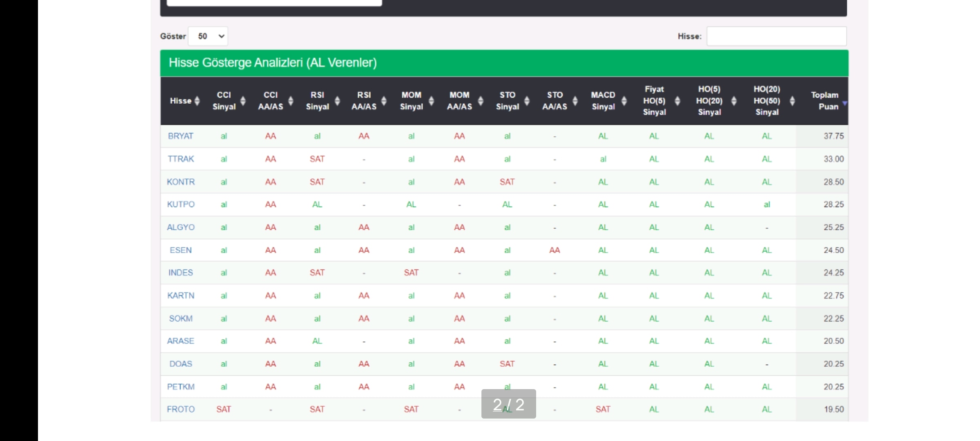Sort by STO Sinyal column arrows
This screenshot has width=980, height=441.
[x=527, y=101]
